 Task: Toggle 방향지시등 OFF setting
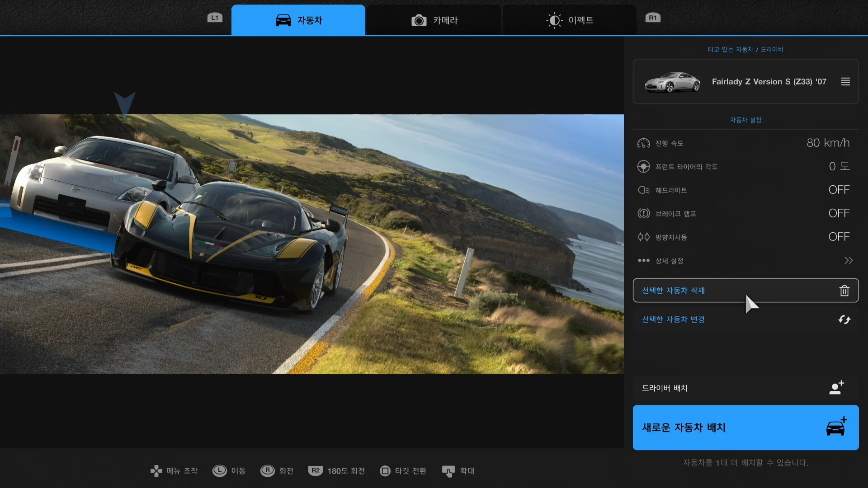click(x=839, y=237)
